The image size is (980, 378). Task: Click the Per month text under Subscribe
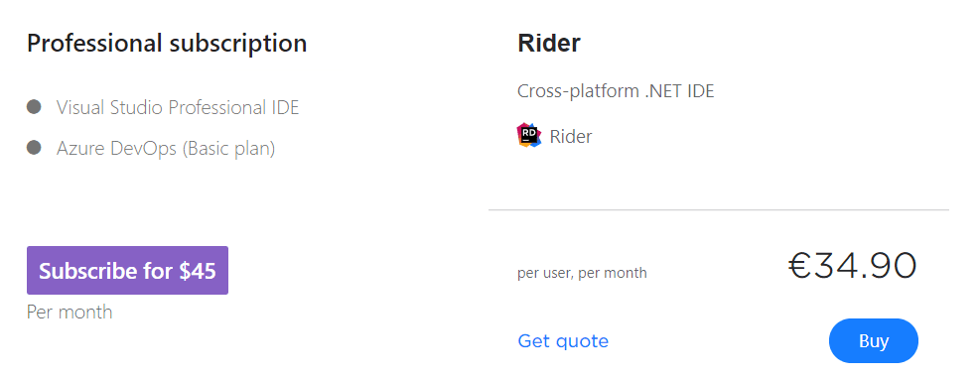coord(70,312)
